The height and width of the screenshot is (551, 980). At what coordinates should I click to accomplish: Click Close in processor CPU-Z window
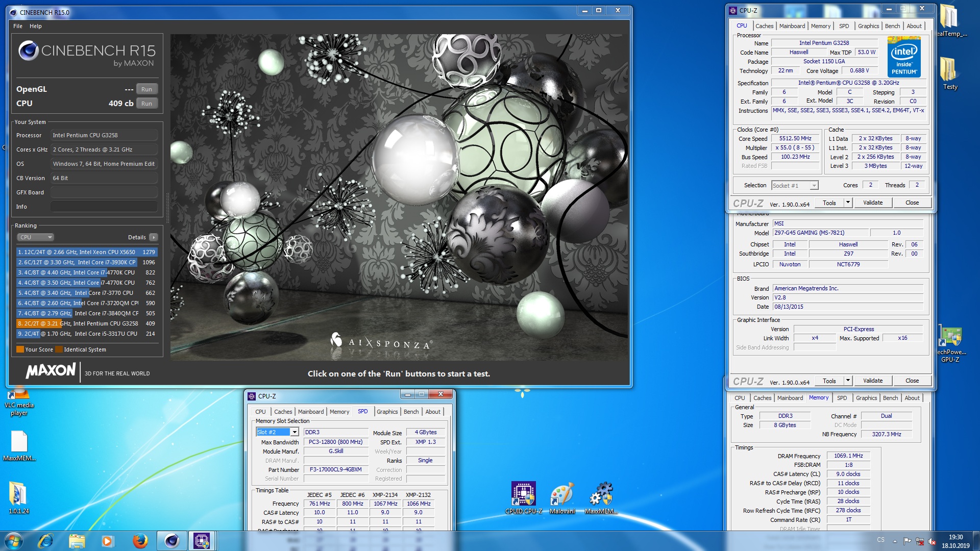coord(912,203)
